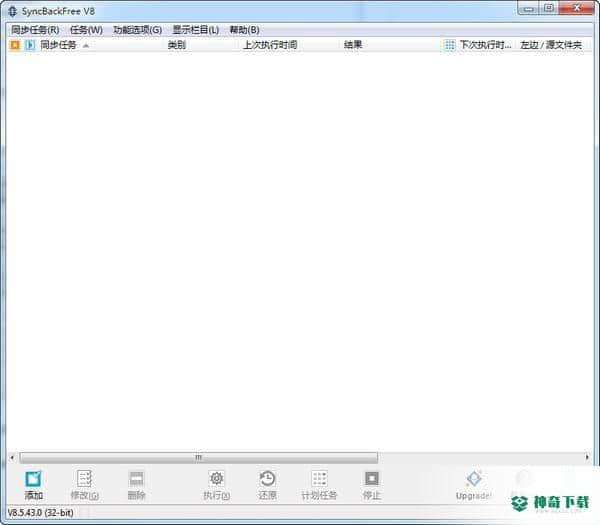
Task: Click the grid icon beside 下次执行时间 column
Action: (x=450, y=45)
